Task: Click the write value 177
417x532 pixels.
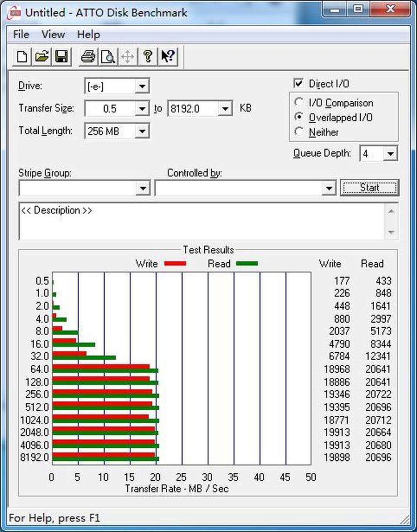Action: [342, 281]
